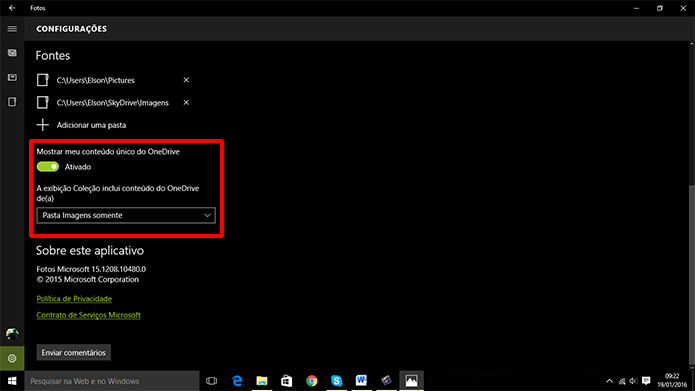Remove the C:\Users\Elson\Pictures folder source
The image size is (695, 391).
186,80
